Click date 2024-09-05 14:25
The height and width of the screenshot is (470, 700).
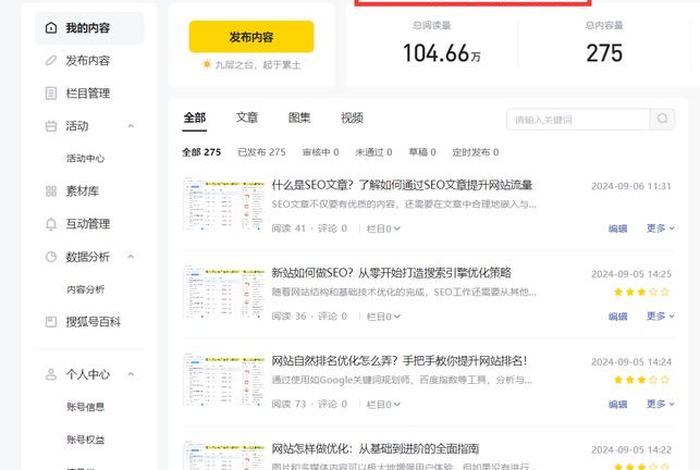631,274
